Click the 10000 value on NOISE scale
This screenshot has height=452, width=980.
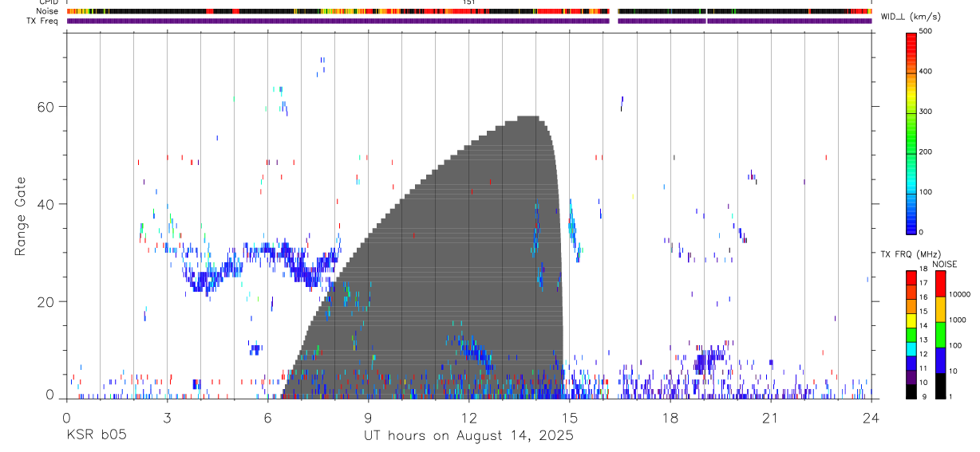pyautogui.click(x=958, y=294)
